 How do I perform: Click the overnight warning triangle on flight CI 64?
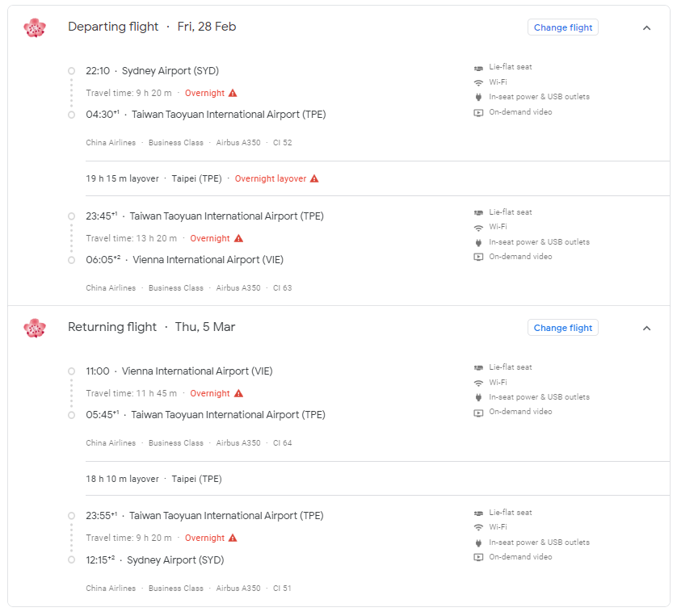(239, 393)
